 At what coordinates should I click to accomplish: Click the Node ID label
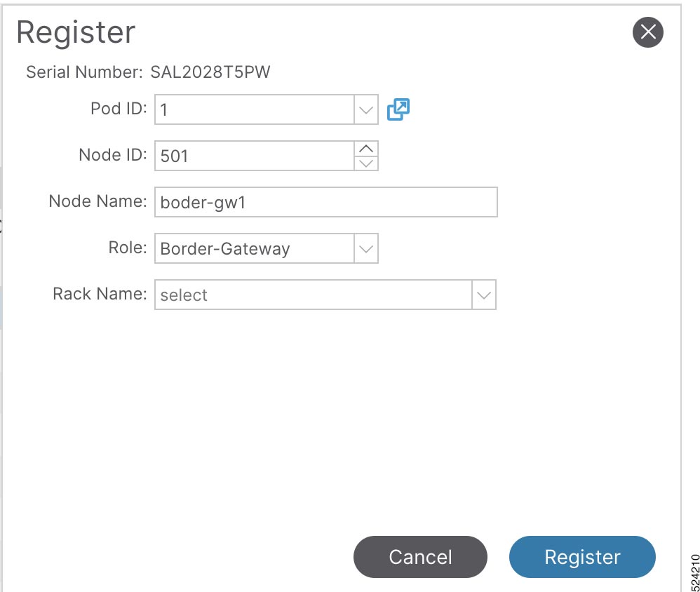click(x=113, y=155)
